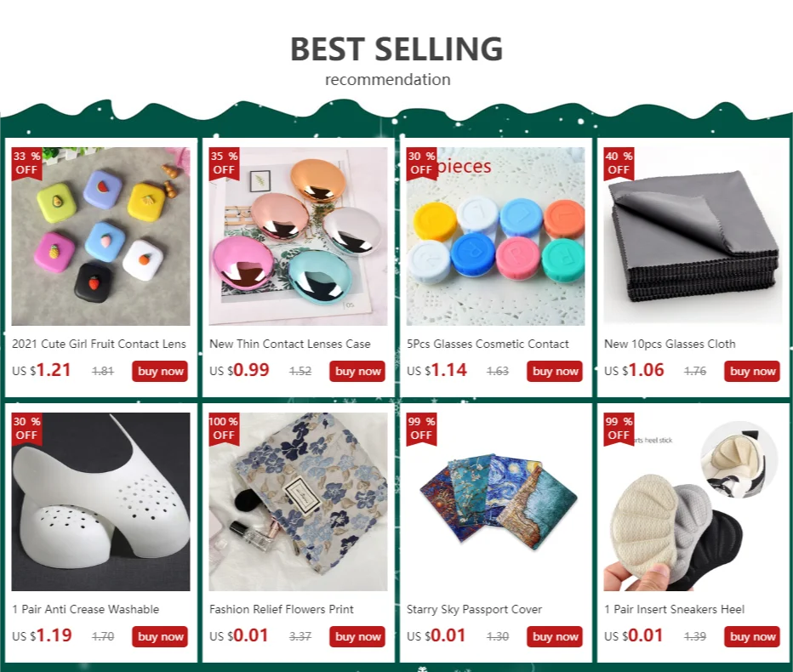The width and height of the screenshot is (793, 672).
Task: Open the New 10pcs Glasses Cloth title
Action: 670,344
